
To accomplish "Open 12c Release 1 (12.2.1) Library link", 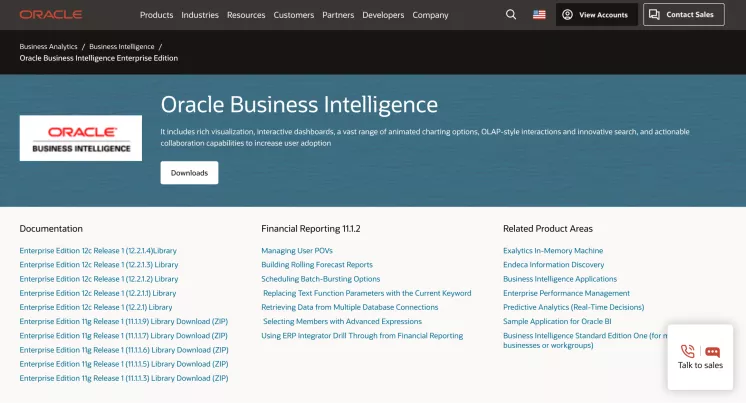I will click(96, 307).
